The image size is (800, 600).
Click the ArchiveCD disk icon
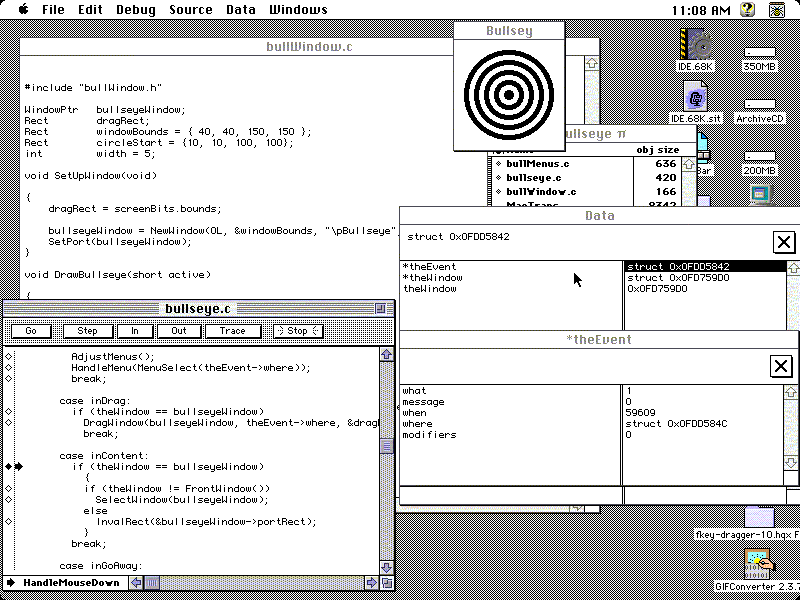pos(759,102)
